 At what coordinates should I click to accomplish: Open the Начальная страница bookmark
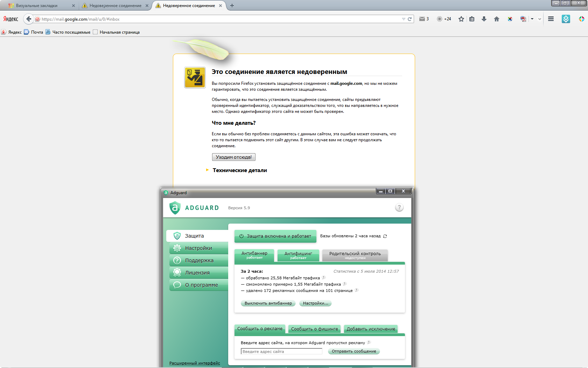116,32
